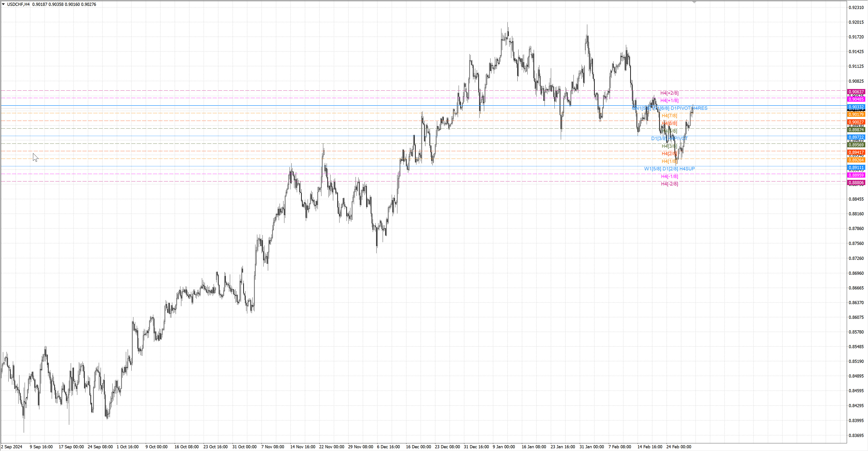The width and height of the screenshot is (868, 451).
Task: Click the 0.92015 value on price scale
Action: coord(856,22)
